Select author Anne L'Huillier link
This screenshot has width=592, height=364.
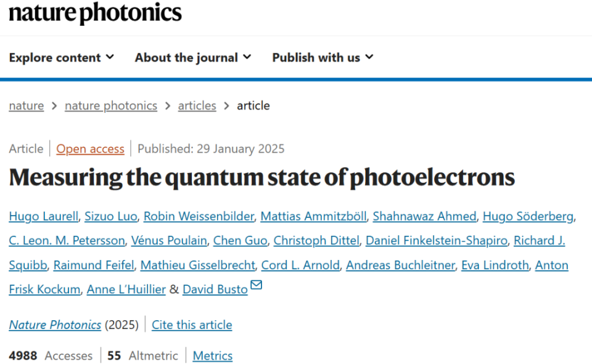click(x=126, y=289)
